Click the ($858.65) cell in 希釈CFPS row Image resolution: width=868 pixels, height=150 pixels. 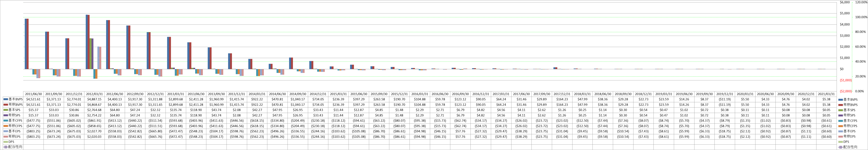(x=94, y=126)
